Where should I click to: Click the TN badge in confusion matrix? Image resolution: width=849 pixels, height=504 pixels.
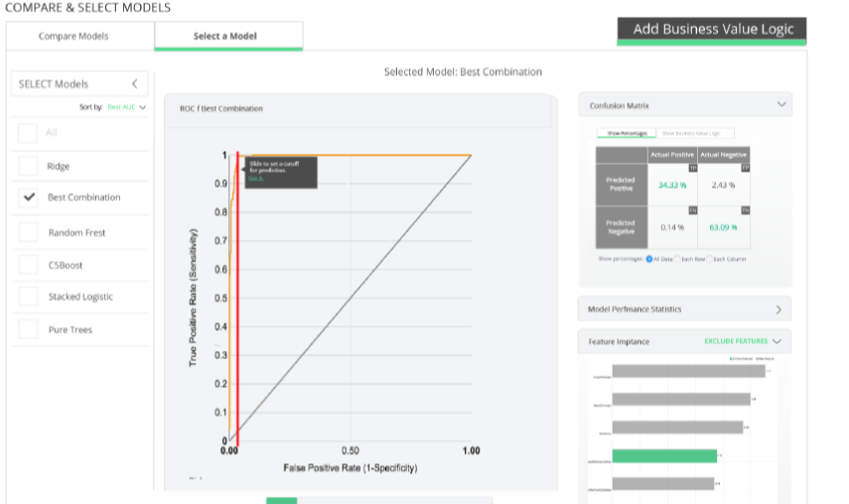pyautogui.click(x=745, y=210)
